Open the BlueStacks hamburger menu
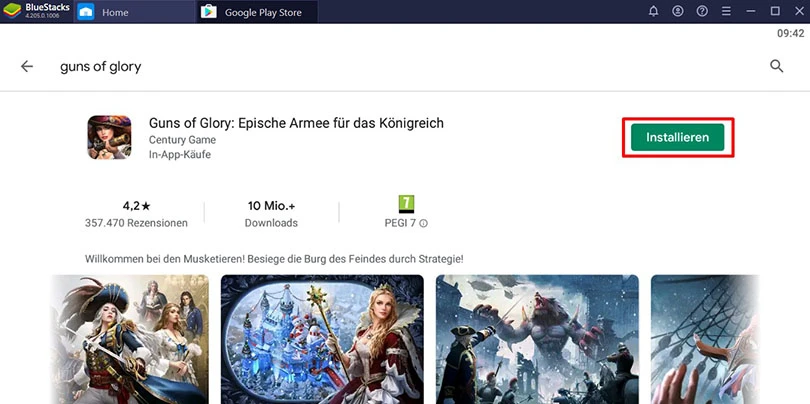This screenshot has width=810, height=404. click(726, 11)
